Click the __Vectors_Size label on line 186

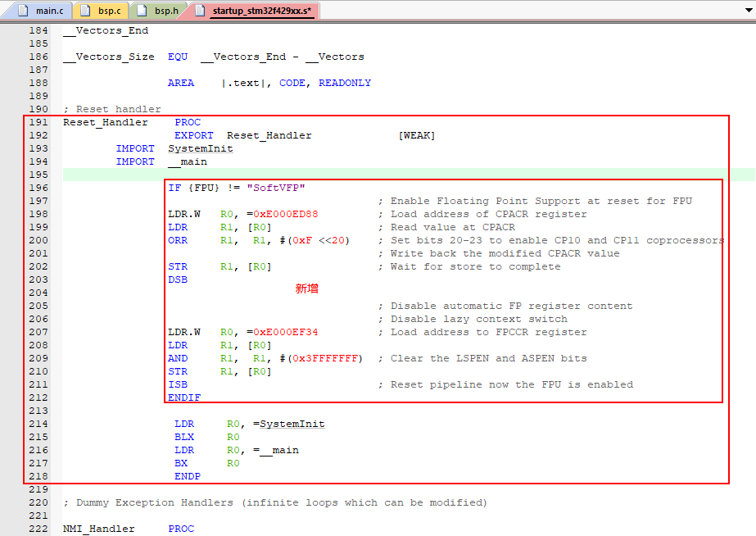point(108,57)
